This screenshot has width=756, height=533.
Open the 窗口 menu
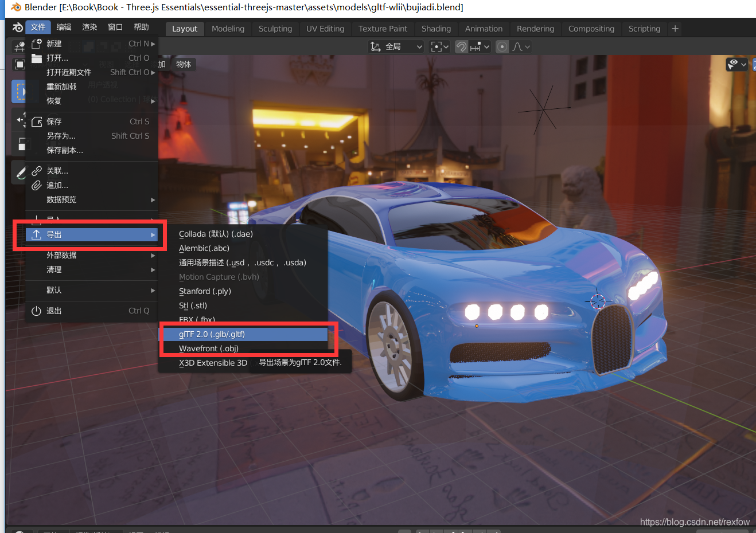point(115,27)
